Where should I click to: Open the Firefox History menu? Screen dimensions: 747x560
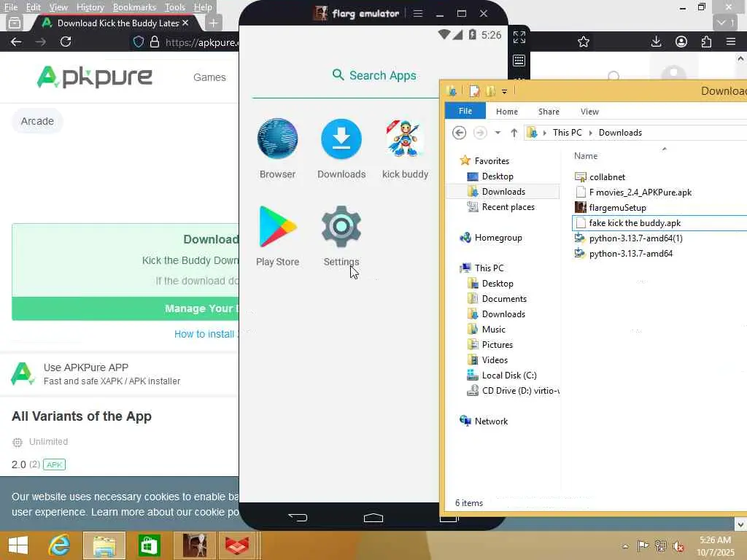point(90,7)
